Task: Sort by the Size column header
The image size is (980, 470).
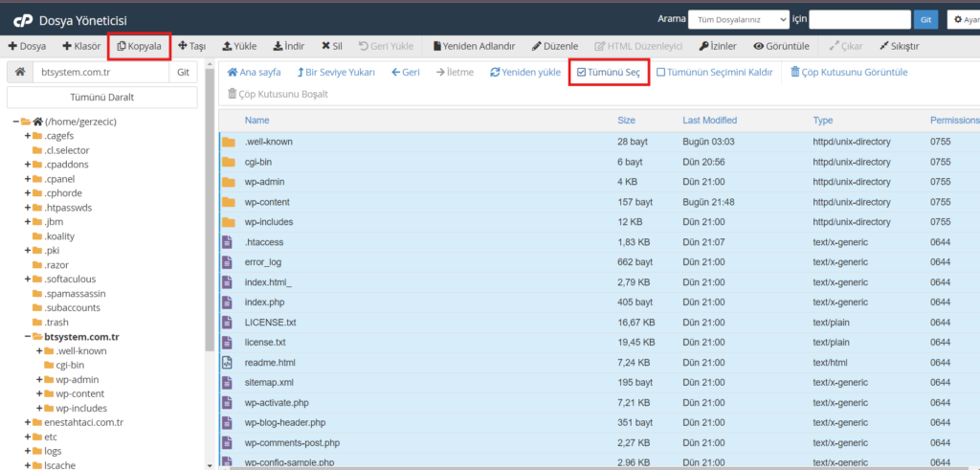Action: [627, 120]
